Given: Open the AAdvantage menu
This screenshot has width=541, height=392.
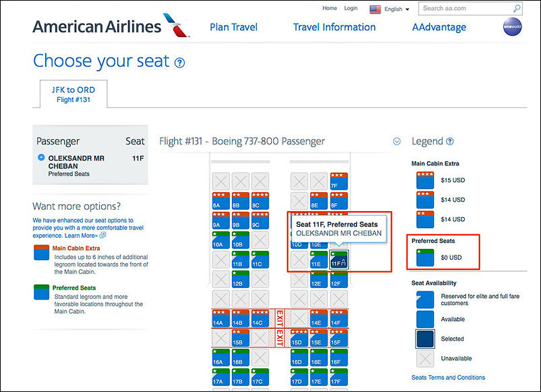Looking at the screenshot, I should (439, 27).
